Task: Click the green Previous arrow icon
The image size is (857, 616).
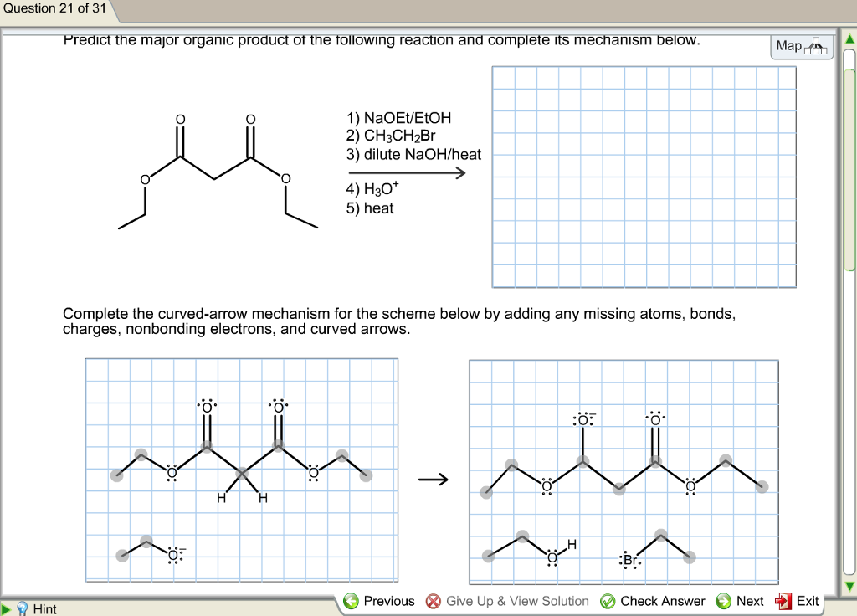Action: tap(350, 601)
